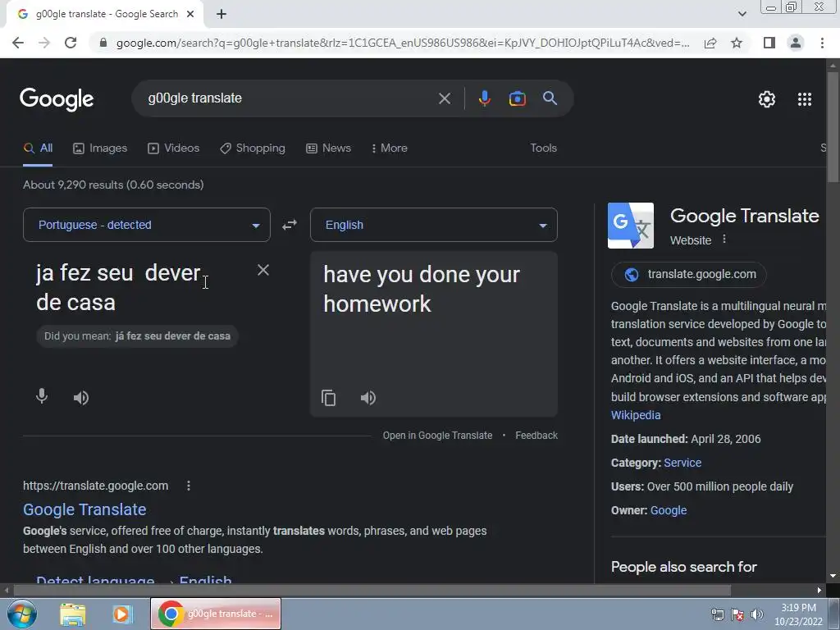The image size is (840, 630).
Task: Swap source and target languages
Action: click(x=290, y=225)
